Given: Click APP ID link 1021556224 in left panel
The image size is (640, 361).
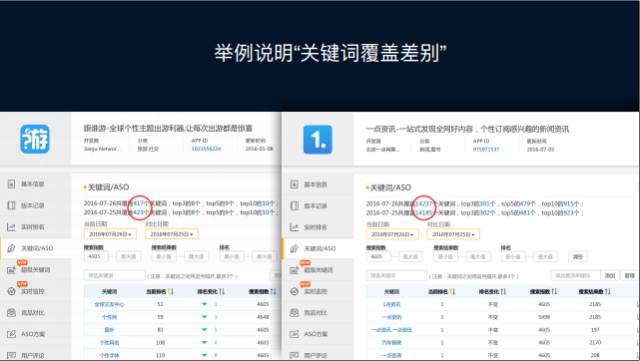Looking at the screenshot, I should coord(206,149).
